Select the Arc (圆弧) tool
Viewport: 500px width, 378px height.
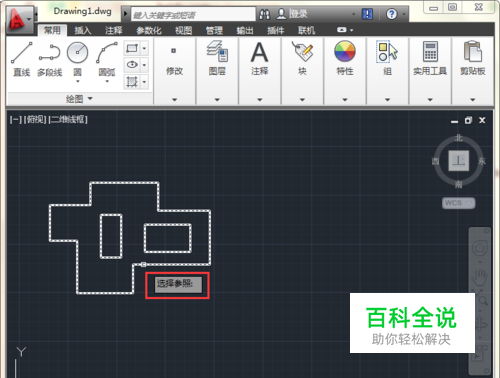click(x=107, y=59)
